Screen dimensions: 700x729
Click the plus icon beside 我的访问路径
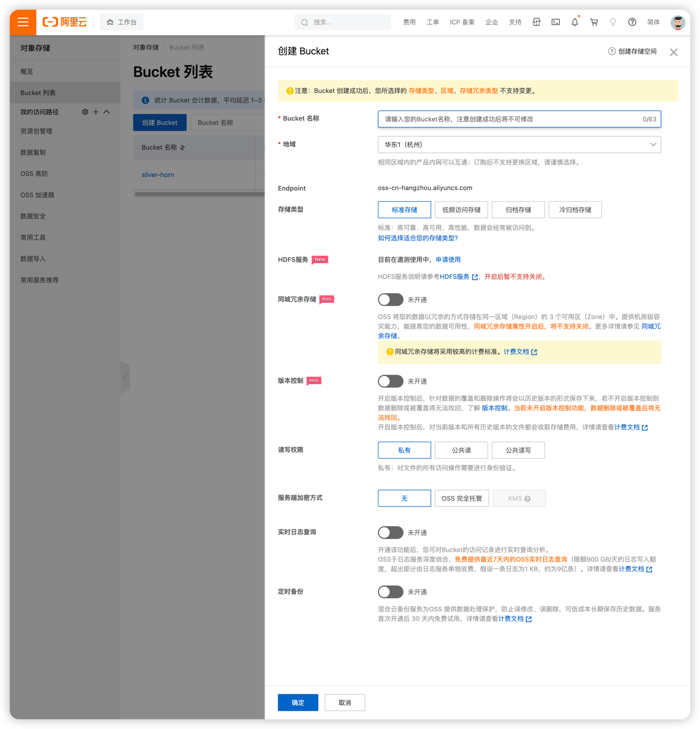pyautogui.click(x=96, y=112)
